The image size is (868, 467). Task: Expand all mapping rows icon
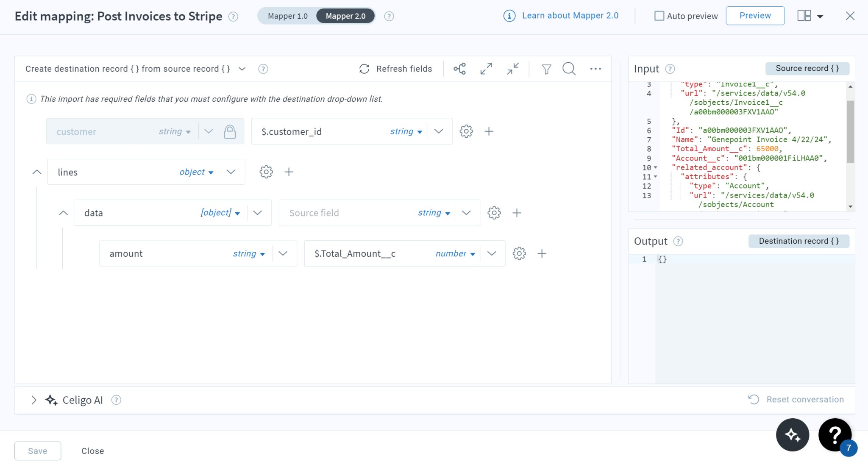click(486, 69)
